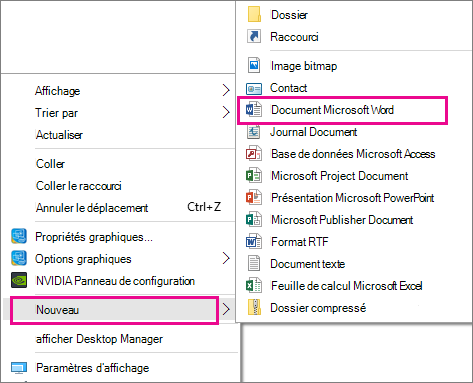The width and height of the screenshot is (473, 383).
Task: Click the yellow Dossier folder icon
Action: pos(254,14)
